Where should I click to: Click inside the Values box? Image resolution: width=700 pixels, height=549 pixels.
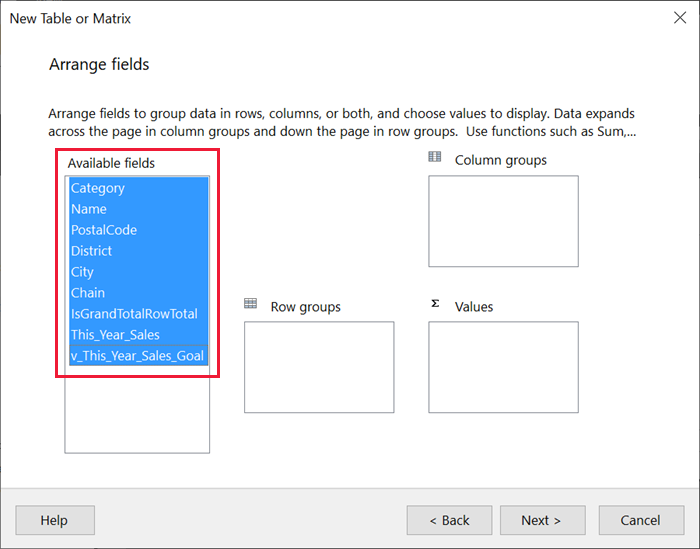pyautogui.click(x=503, y=367)
